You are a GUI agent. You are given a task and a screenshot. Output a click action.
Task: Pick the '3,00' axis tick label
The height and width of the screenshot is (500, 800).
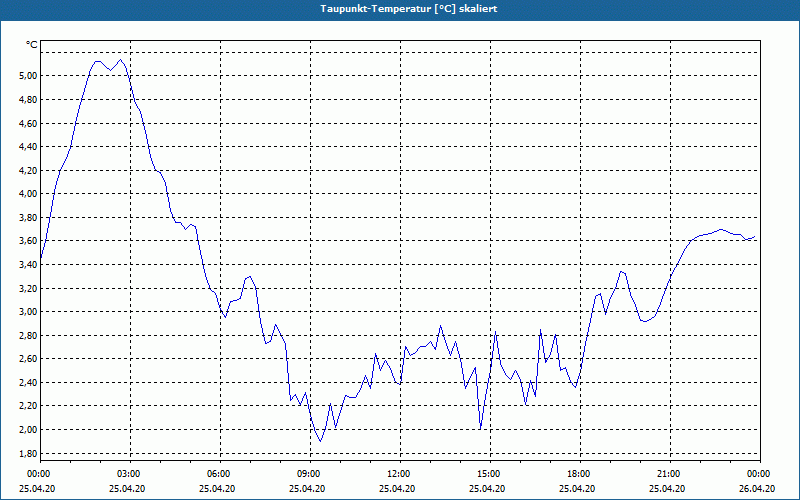click(x=28, y=312)
